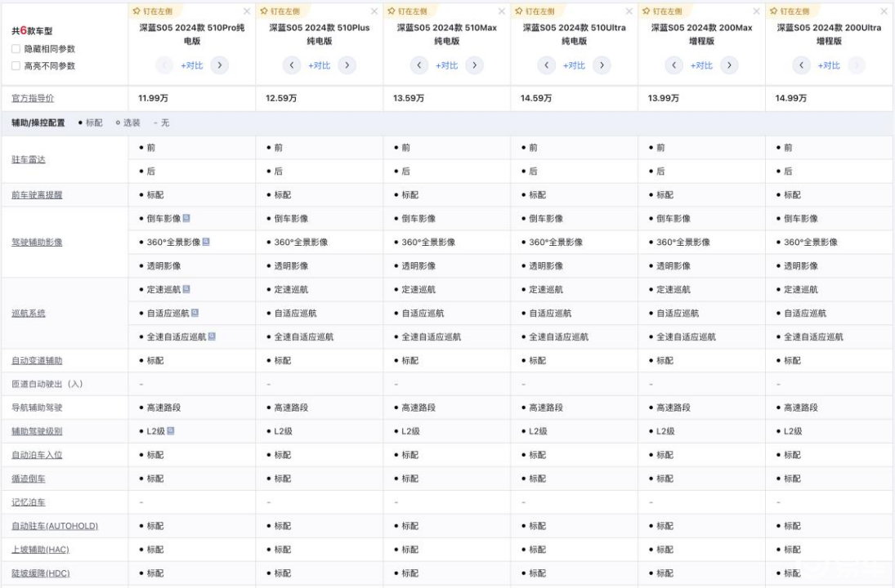Pin the 200Ultra增程版 column to the left
Image resolution: width=895 pixels, height=588 pixels.
click(790, 11)
